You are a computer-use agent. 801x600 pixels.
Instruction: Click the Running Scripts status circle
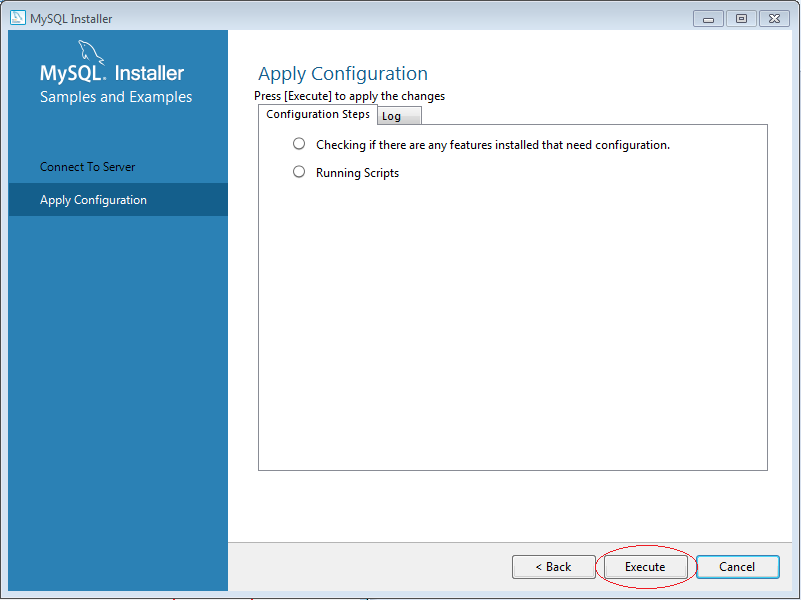[299, 172]
